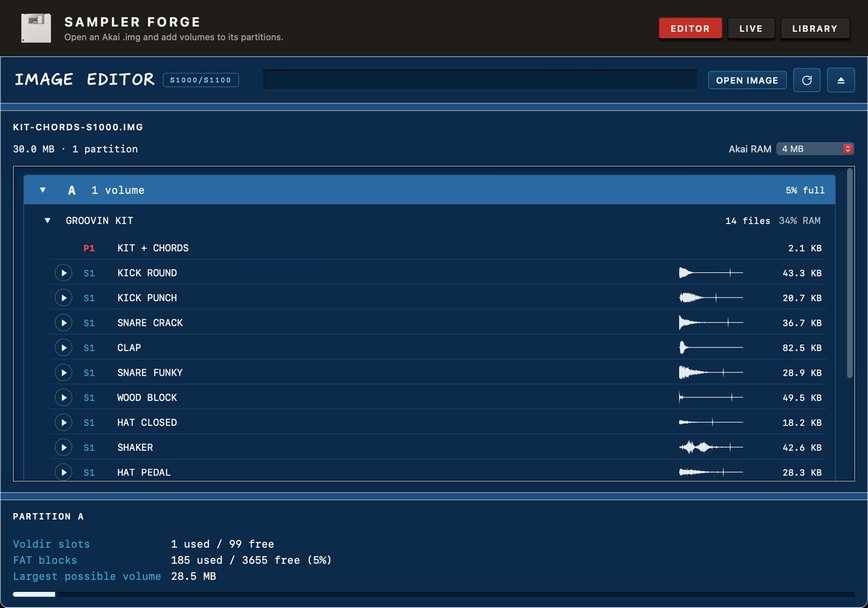Click the 28.5 MB largest volume value
This screenshot has width=868, height=608.
pos(193,577)
